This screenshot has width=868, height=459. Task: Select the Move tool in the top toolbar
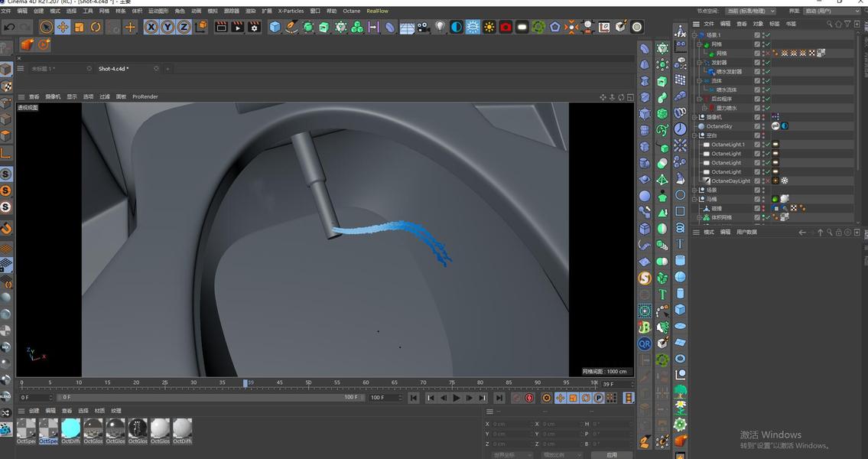[x=63, y=27]
